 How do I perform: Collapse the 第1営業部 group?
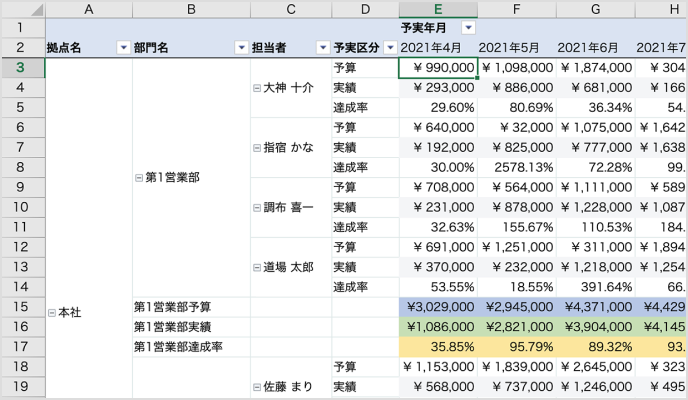coord(139,178)
